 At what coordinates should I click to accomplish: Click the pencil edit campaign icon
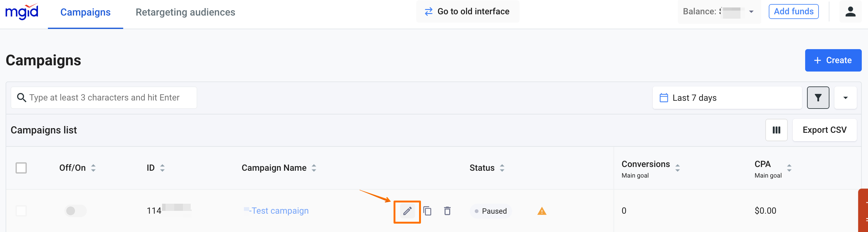(407, 211)
